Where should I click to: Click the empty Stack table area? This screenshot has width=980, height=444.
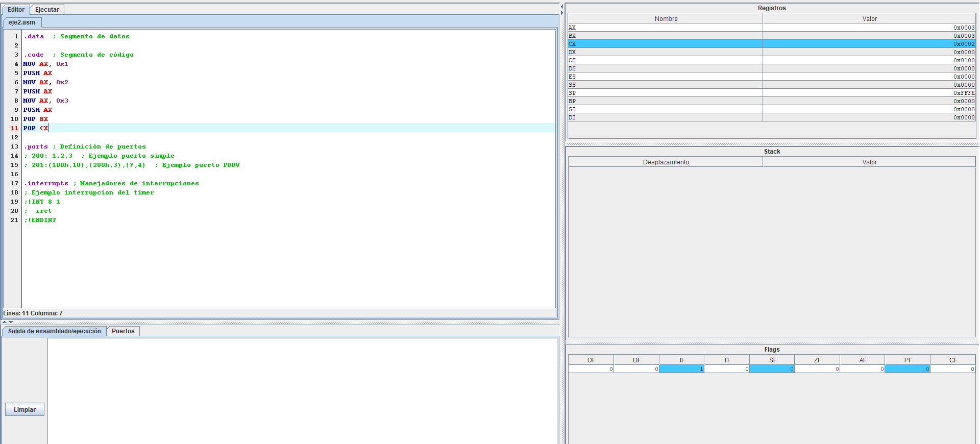coord(772,252)
